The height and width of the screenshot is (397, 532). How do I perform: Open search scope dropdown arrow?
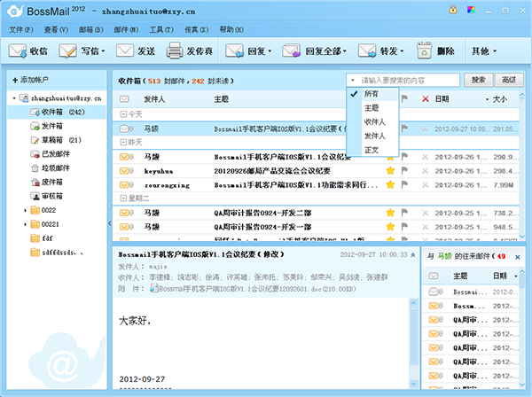click(x=353, y=81)
